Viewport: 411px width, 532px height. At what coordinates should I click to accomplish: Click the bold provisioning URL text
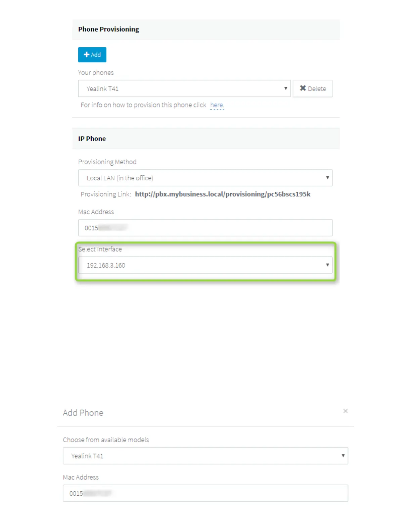point(222,194)
